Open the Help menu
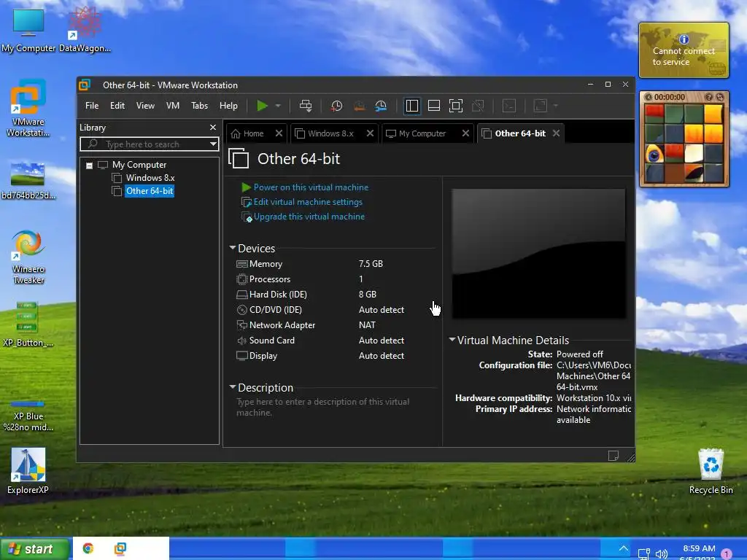Viewport: 747px width, 560px height. point(228,106)
